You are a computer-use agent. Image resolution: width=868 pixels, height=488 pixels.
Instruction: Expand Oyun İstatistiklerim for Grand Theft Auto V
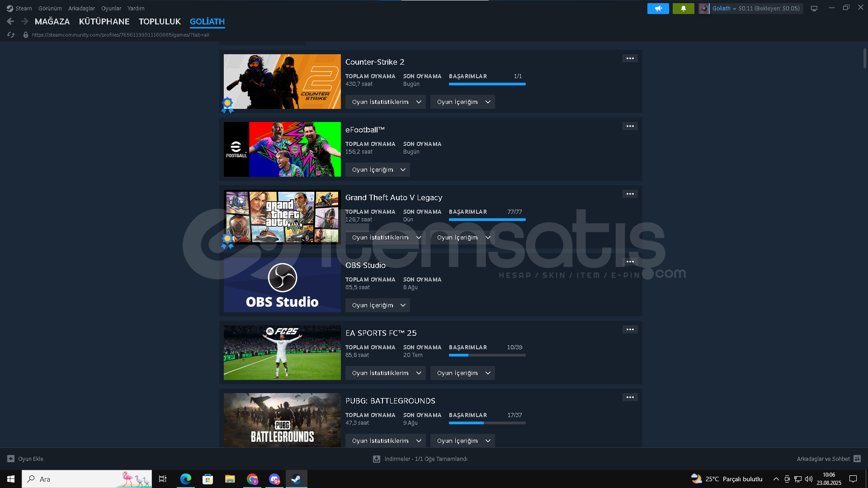pyautogui.click(x=386, y=237)
